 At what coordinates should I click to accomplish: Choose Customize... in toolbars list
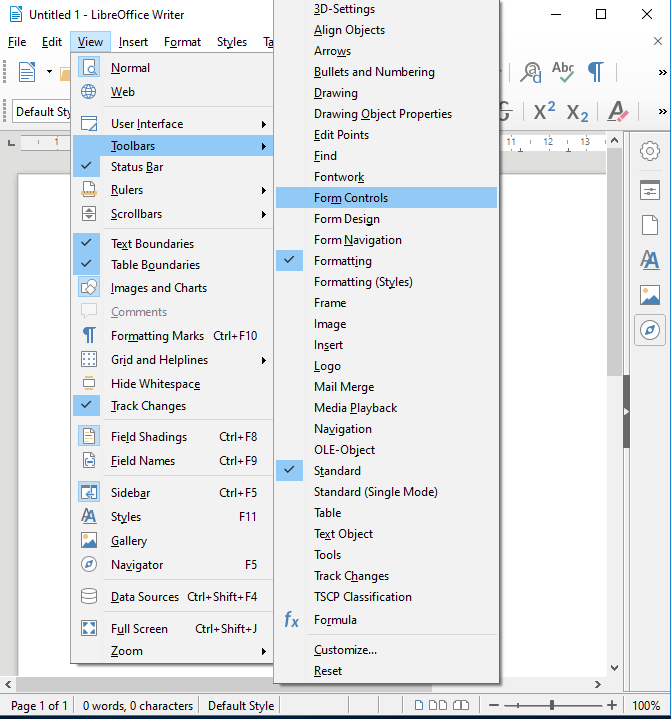(x=345, y=650)
